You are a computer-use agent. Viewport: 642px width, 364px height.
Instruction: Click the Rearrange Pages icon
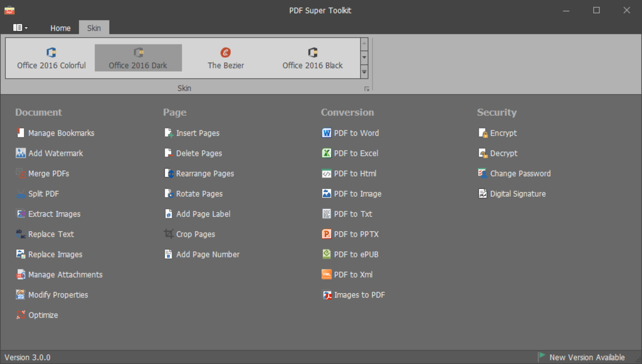click(x=169, y=174)
